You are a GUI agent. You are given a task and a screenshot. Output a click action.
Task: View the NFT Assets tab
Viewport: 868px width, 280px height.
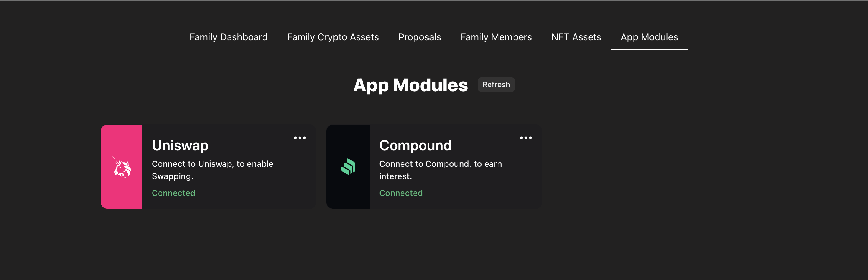(576, 37)
